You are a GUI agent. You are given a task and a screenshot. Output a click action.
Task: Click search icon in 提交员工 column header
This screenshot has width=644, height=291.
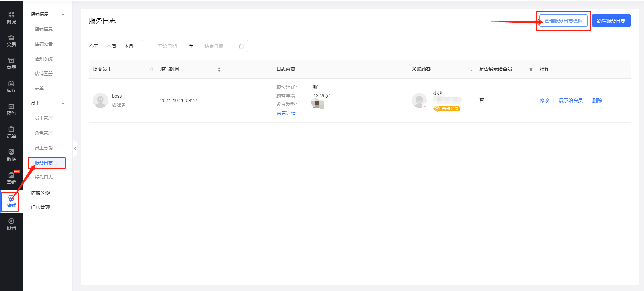click(152, 69)
